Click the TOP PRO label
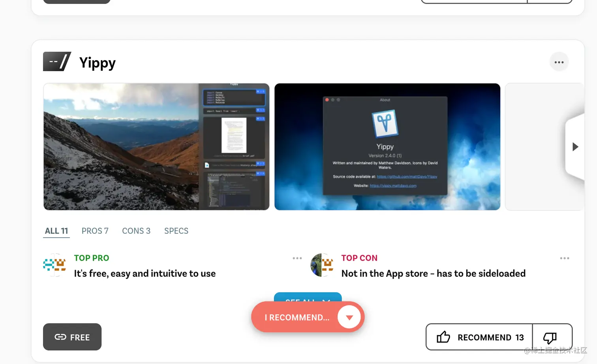 pyautogui.click(x=92, y=258)
